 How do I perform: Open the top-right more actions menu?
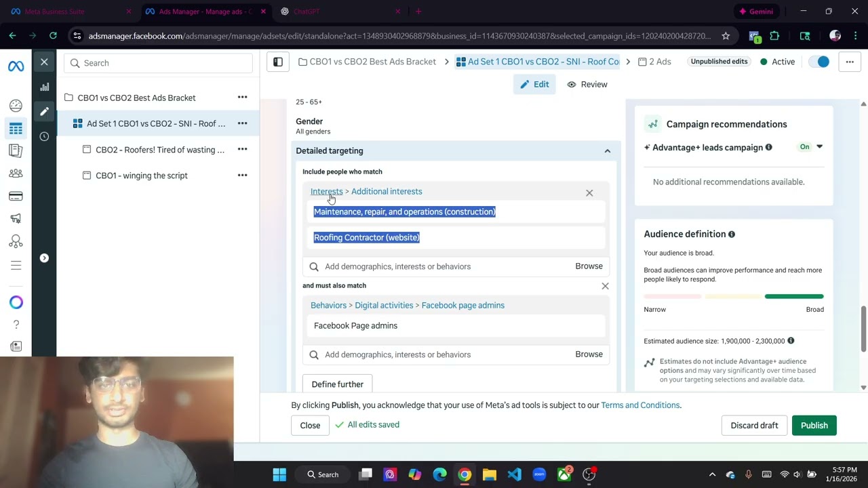click(x=850, y=62)
